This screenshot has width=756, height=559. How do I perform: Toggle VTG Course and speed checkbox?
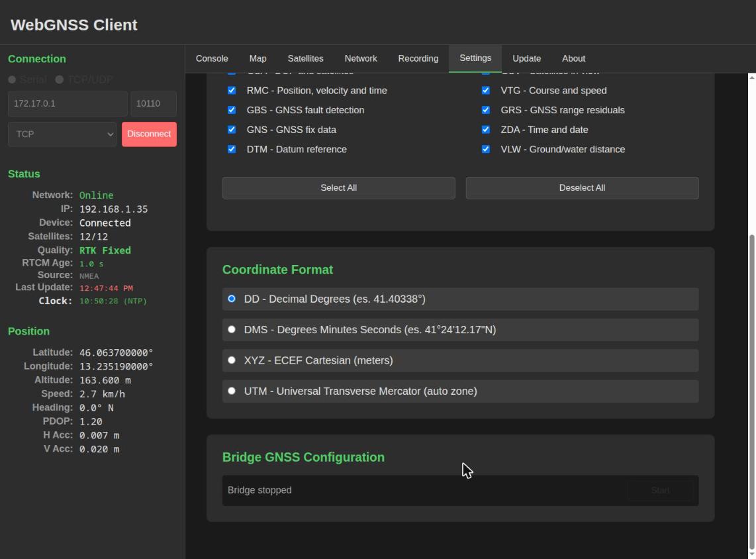[485, 90]
